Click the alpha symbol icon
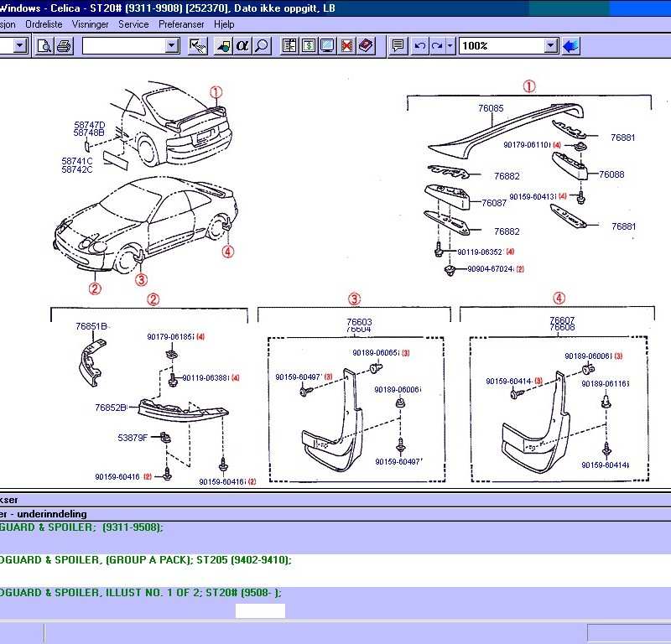Viewport: 671px width, 644px height. click(242, 46)
